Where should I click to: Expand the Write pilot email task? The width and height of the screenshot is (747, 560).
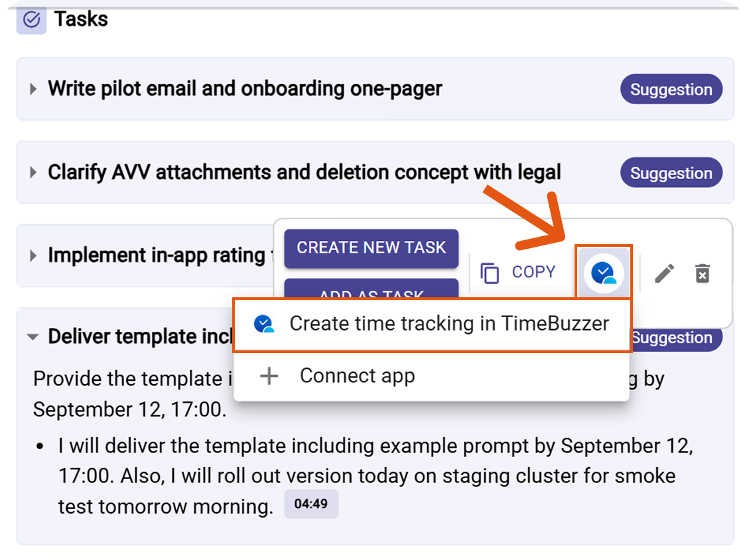coord(33,90)
